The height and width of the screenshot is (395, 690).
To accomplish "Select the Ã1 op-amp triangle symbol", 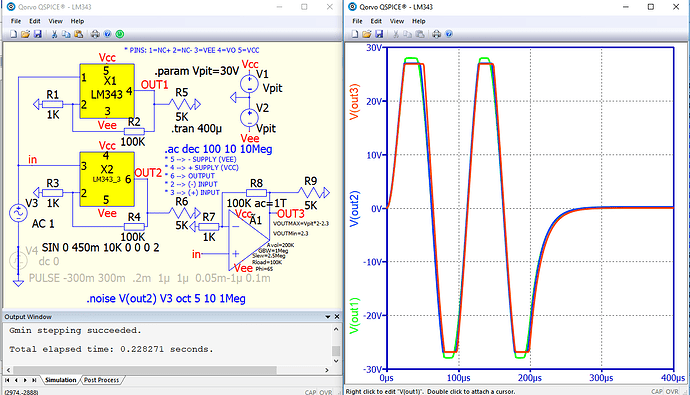I will coord(249,240).
